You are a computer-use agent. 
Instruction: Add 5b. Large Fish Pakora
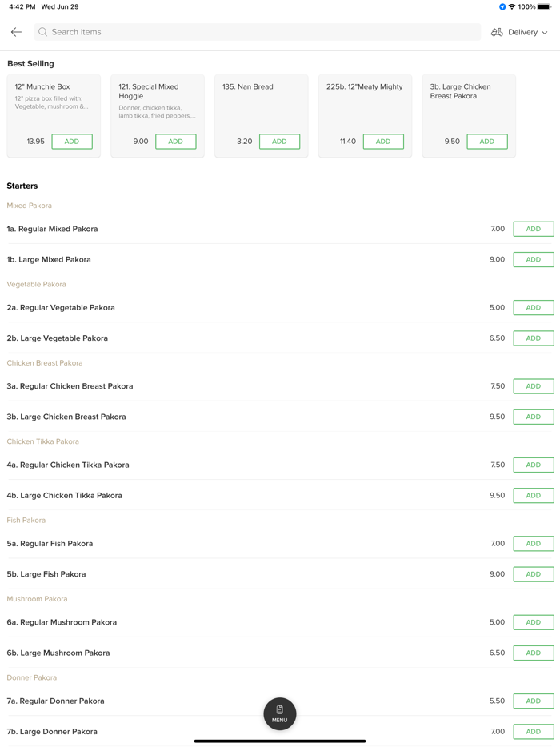tap(534, 574)
